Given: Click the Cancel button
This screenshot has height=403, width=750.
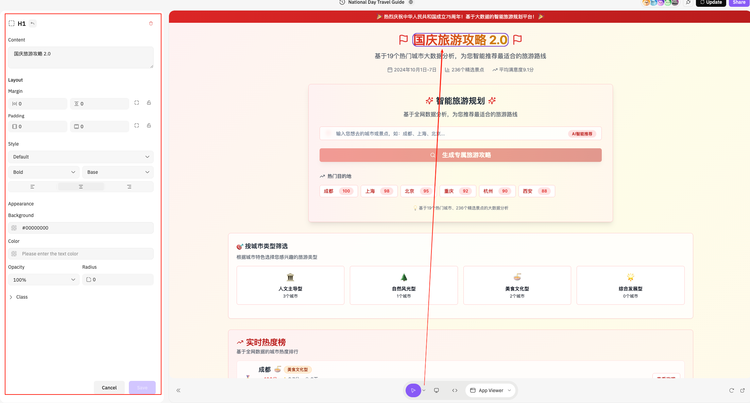Looking at the screenshot, I should point(109,387).
